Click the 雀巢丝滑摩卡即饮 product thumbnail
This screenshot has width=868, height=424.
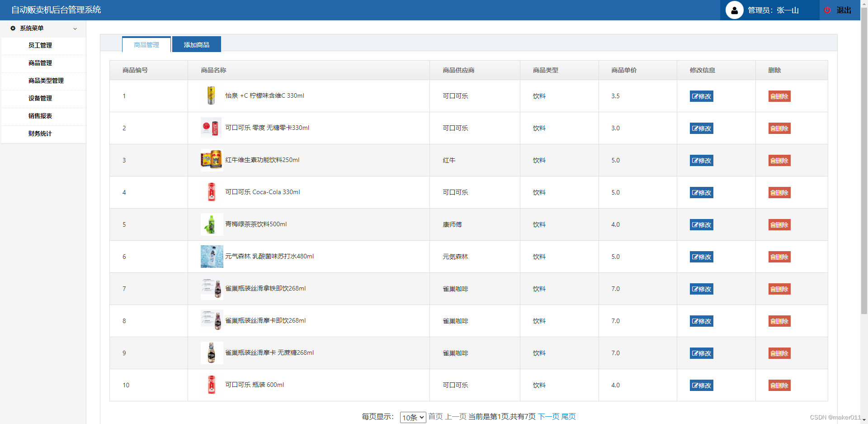(212, 321)
